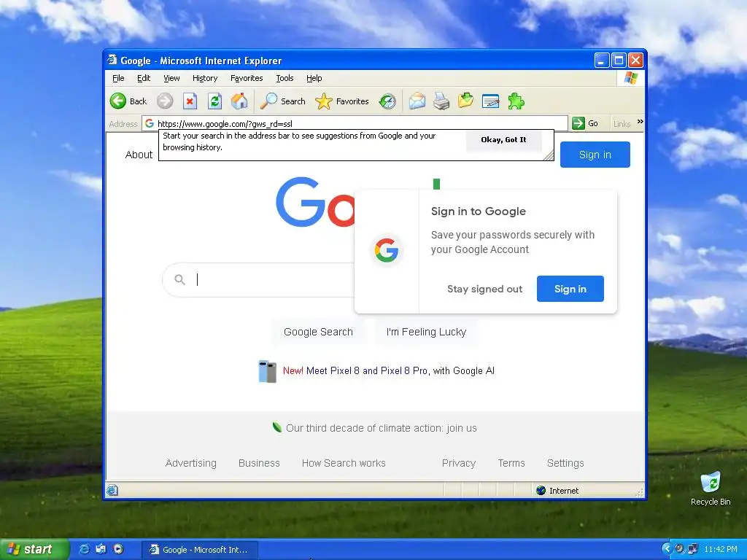
Task: Open the Edit menu
Action: click(144, 78)
